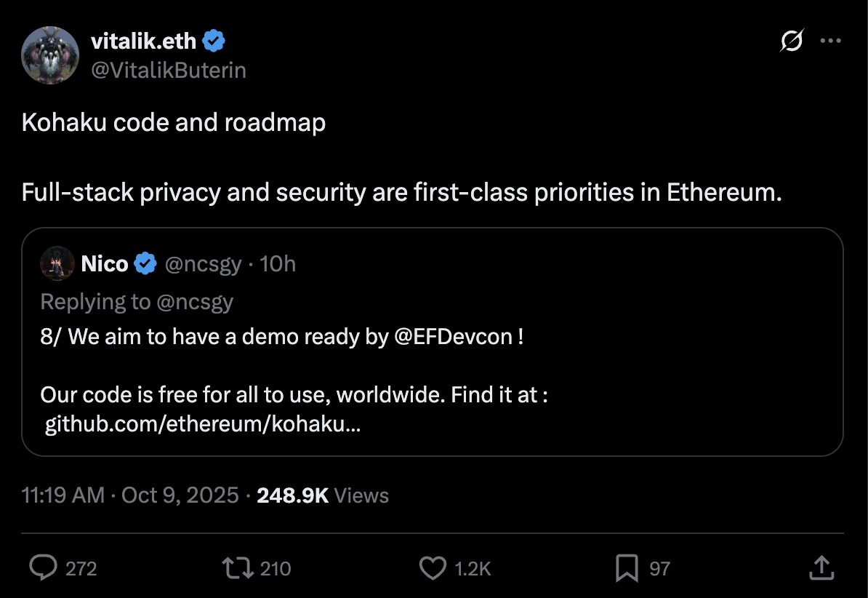Click the "Replying to @ncsgy" text

pyautogui.click(x=137, y=301)
